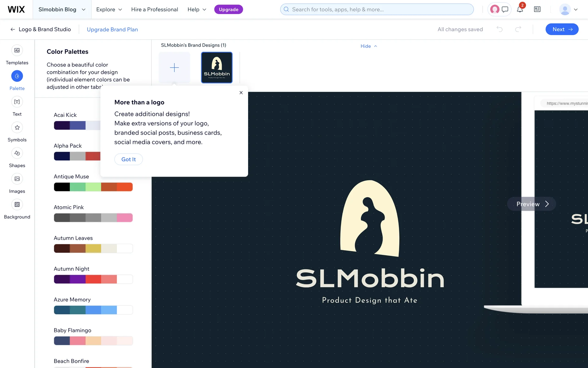This screenshot has width=588, height=368.
Task: Open the Symbols panel
Action: tap(17, 128)
